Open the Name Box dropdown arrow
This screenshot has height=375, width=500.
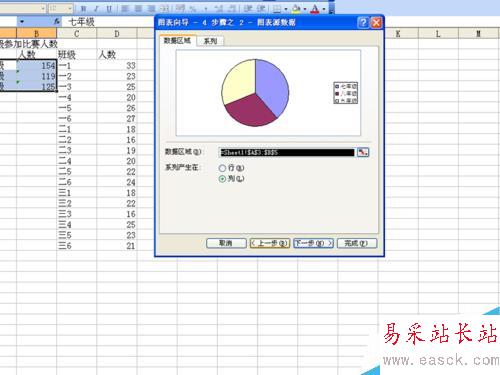[x=22, y=22]
